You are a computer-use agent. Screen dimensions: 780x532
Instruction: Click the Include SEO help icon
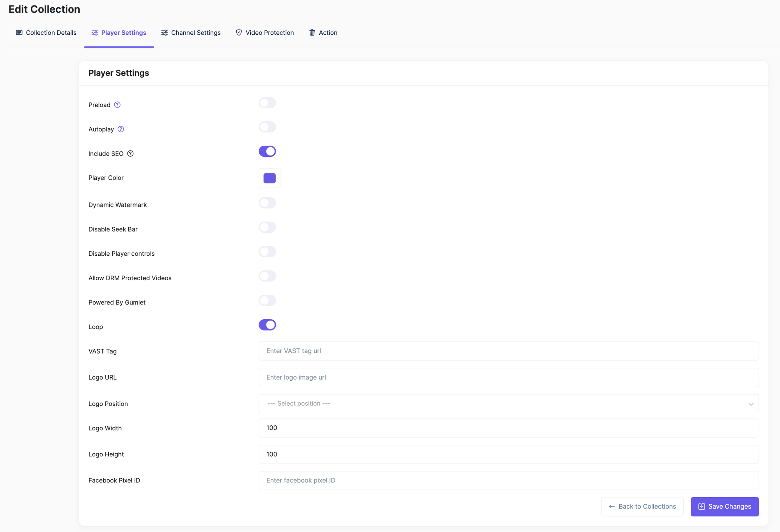tap(130, 154)
